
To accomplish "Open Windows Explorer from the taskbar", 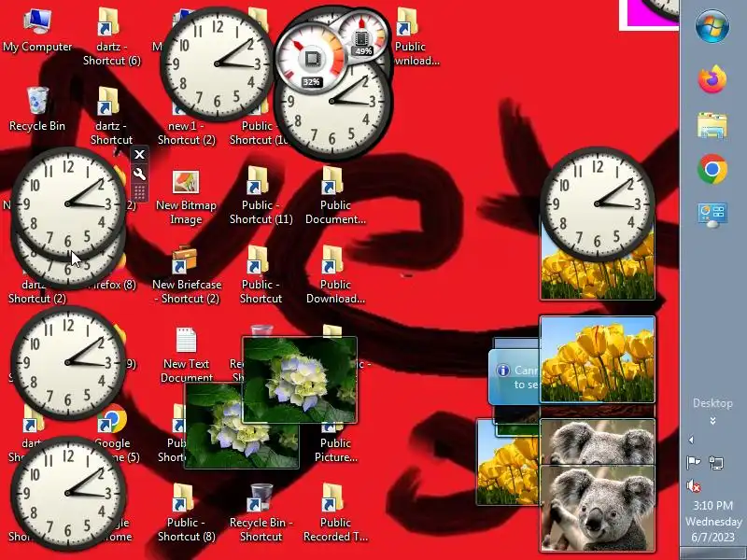I will 712,125.
